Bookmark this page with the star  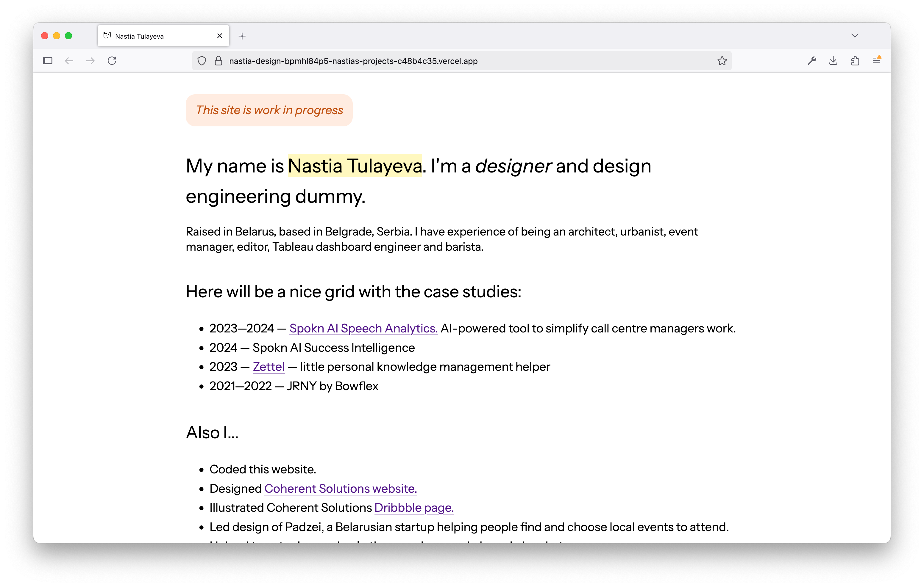pyautogui.click(x=722, y=61)
